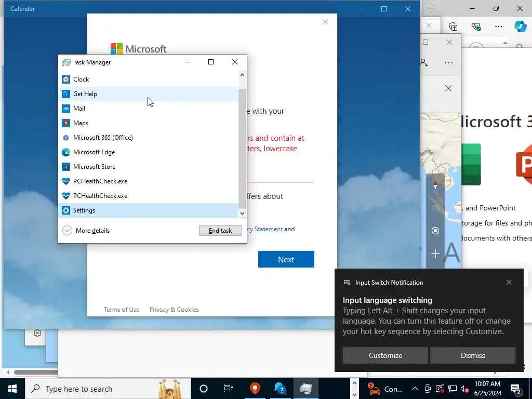Open Edge's Collections icon
Viewport: 532px width, 399px height.
pos(453,26)
